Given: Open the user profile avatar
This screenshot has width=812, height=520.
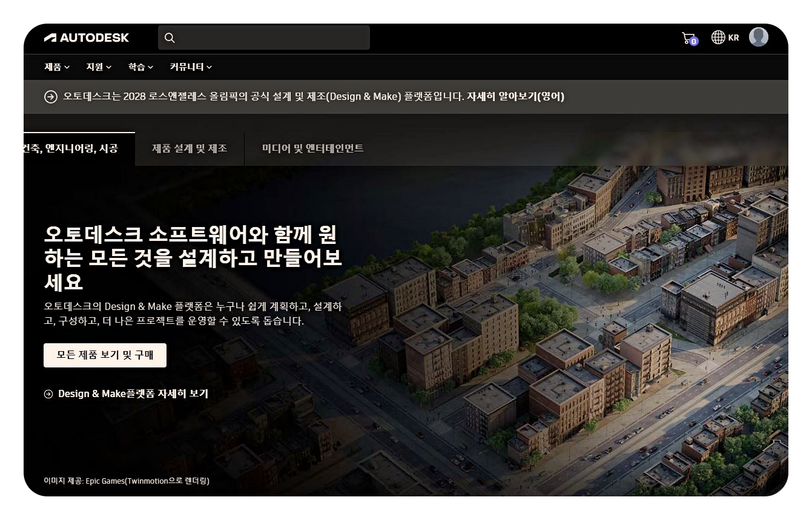Looking at the screenshot, I should click(x=759, y=37).
